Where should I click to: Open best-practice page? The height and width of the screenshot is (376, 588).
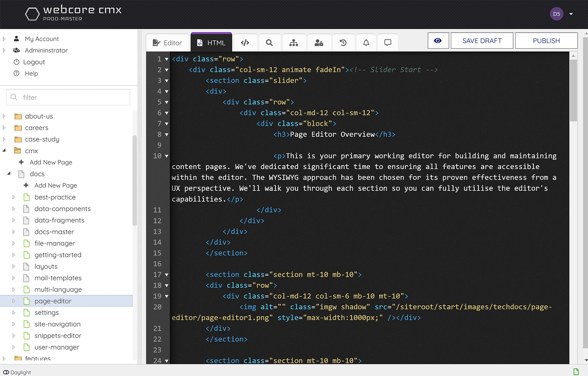pos(55,197)
